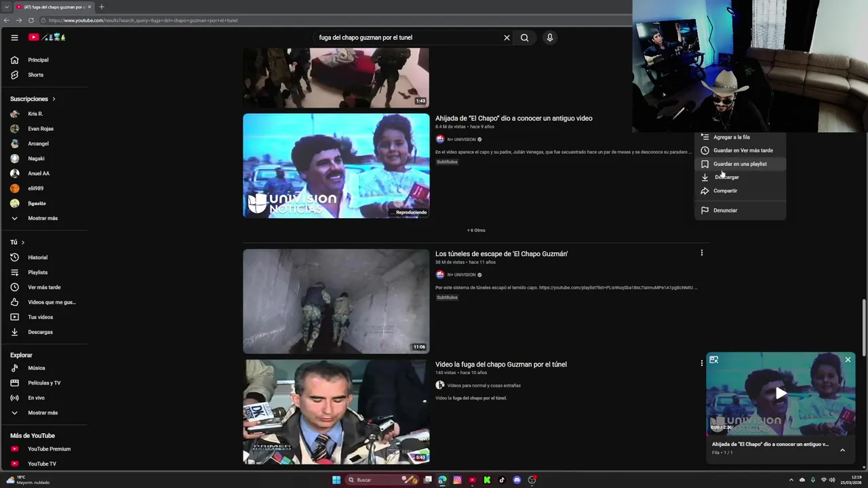Click the tunnel soldiers thumbnail 11:06

tap(336, 301)
